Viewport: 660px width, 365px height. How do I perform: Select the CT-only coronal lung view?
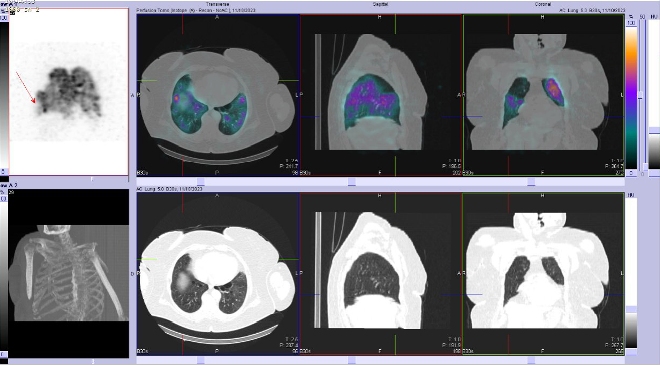tap(543, 274)
